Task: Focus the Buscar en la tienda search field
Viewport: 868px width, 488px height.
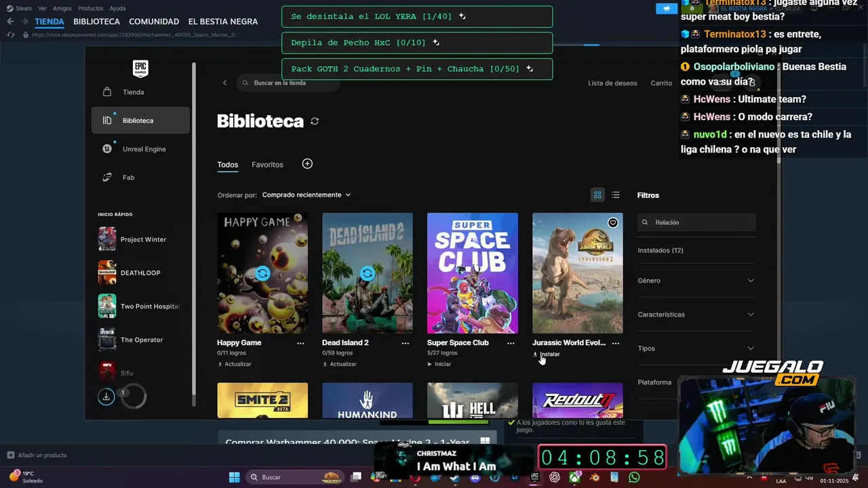Action: pyautogui.click(x=288, y=83)
